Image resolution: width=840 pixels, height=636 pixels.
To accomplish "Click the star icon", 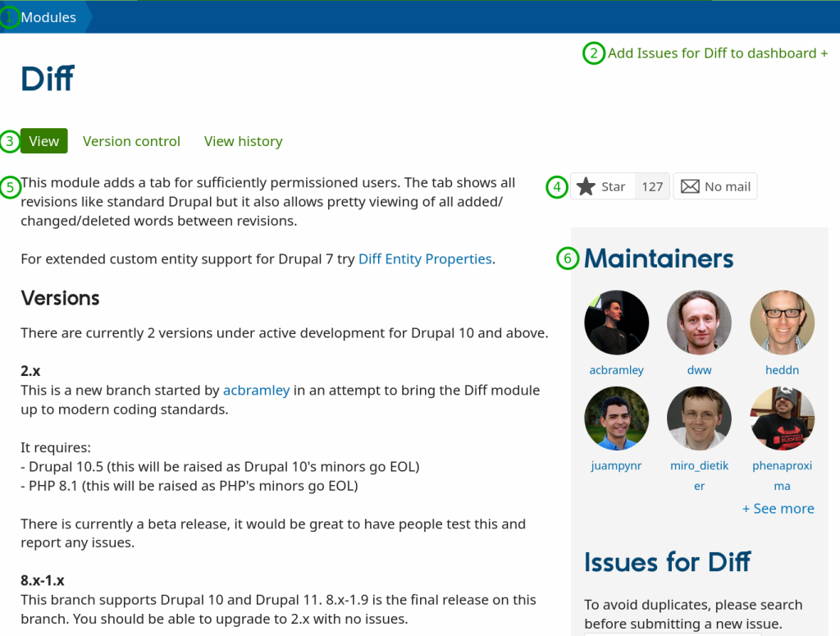I will point(586,186).
